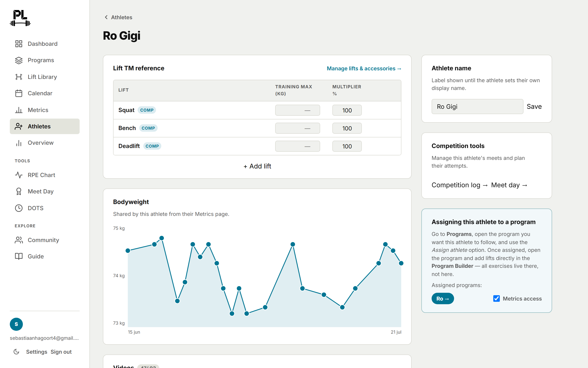588x368 pixels.
Task: Click the DOTS clock icon
Action: coord(19,208)
